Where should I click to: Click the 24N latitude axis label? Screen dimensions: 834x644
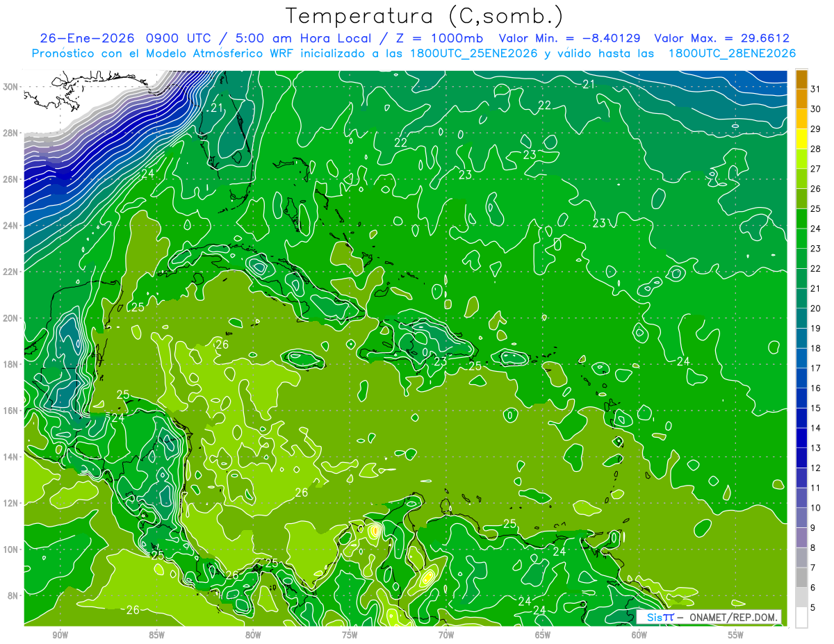coord(10,226)
